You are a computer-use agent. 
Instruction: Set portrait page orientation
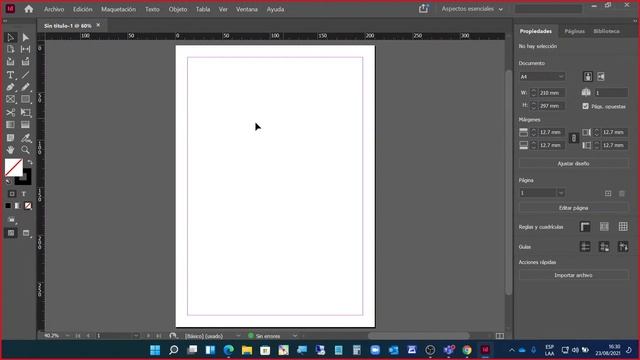pos(588,76)
